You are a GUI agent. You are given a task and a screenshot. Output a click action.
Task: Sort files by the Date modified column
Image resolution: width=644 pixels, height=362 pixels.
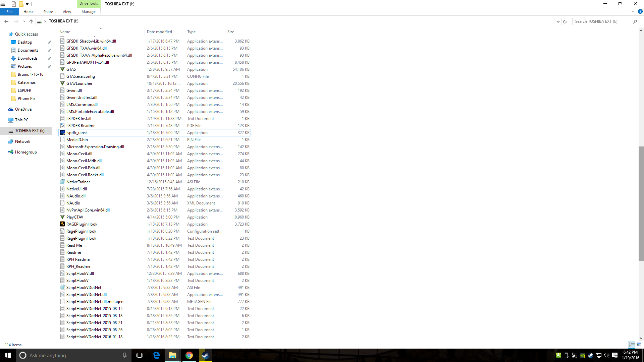159,32
